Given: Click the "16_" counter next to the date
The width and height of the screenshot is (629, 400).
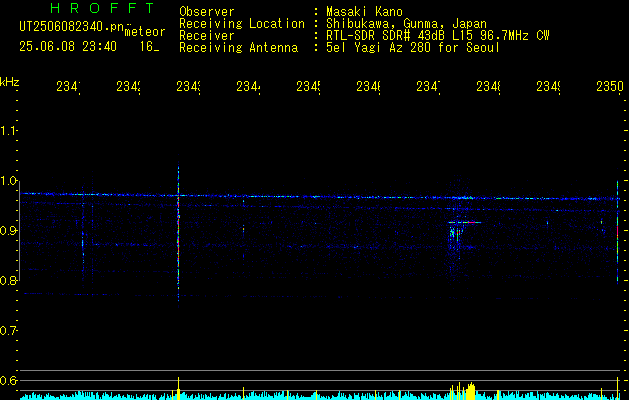Looking at the screenshot, I should click(x=150, y=47).
